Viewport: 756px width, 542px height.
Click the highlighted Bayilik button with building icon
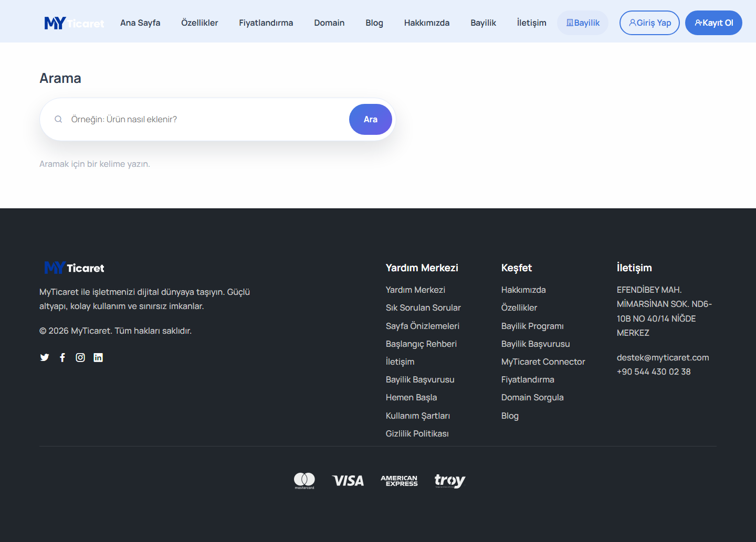click(x=583, y=23)
